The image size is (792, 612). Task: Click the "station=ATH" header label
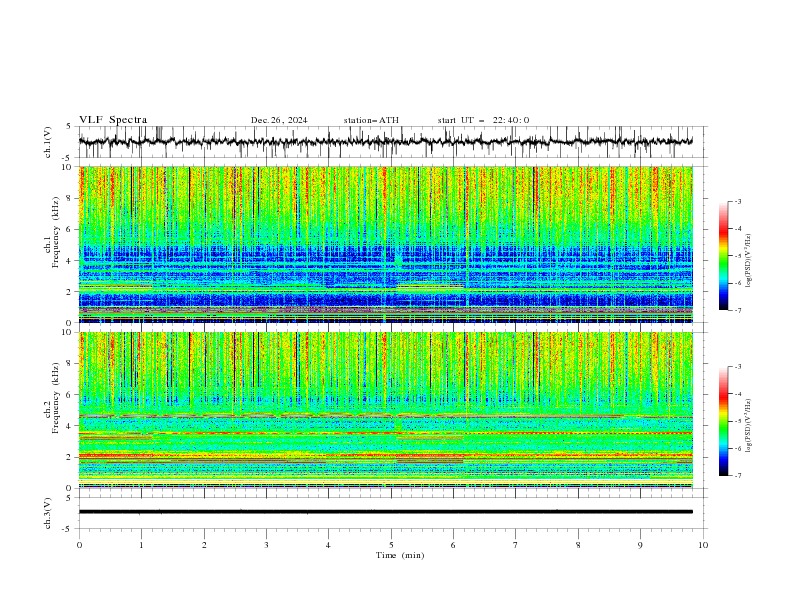[371, 120]
